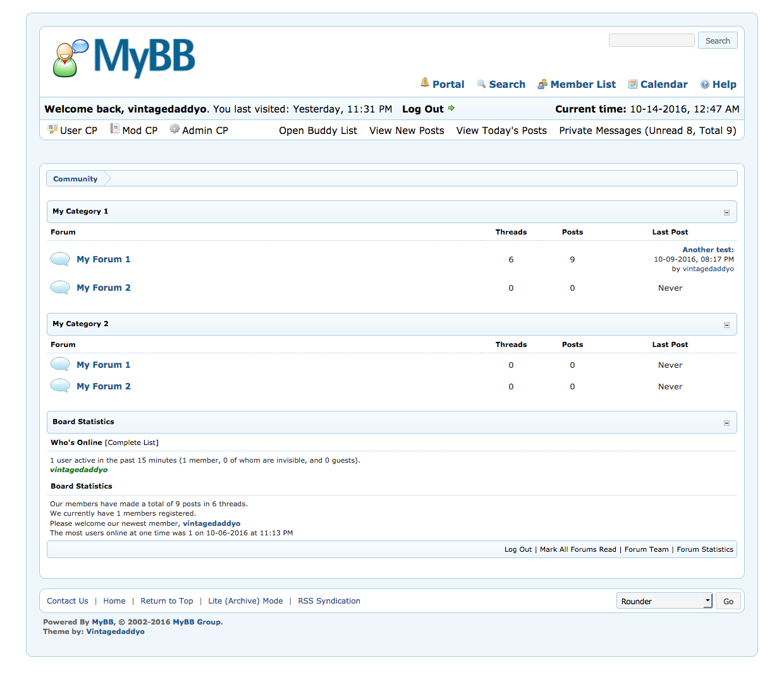Viewport: 784px width, 682px height.
Task: Click the User CP icon
Action: click(x=52, y=129)
